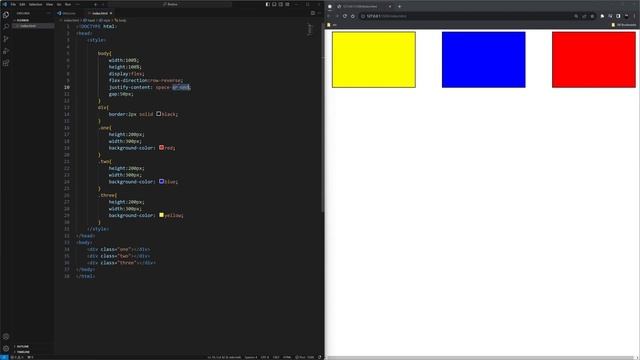Click the 'flex-direction:row-reverse' line of code
The image size is (640, 360).
[x=146, y=80]
